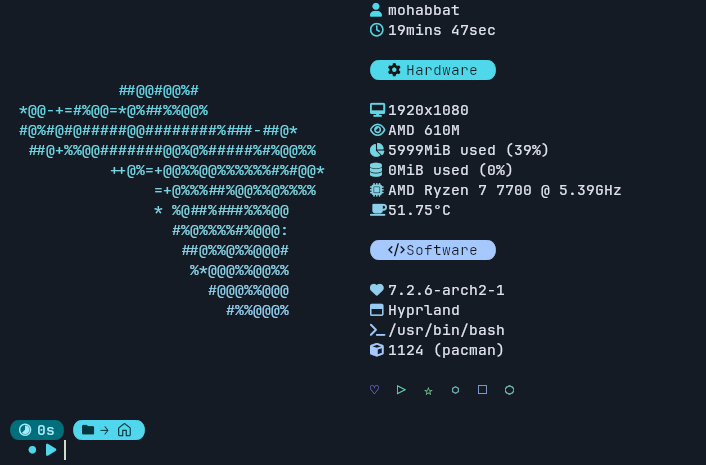Click the home icon in prompt path segment

coord(124,430)
